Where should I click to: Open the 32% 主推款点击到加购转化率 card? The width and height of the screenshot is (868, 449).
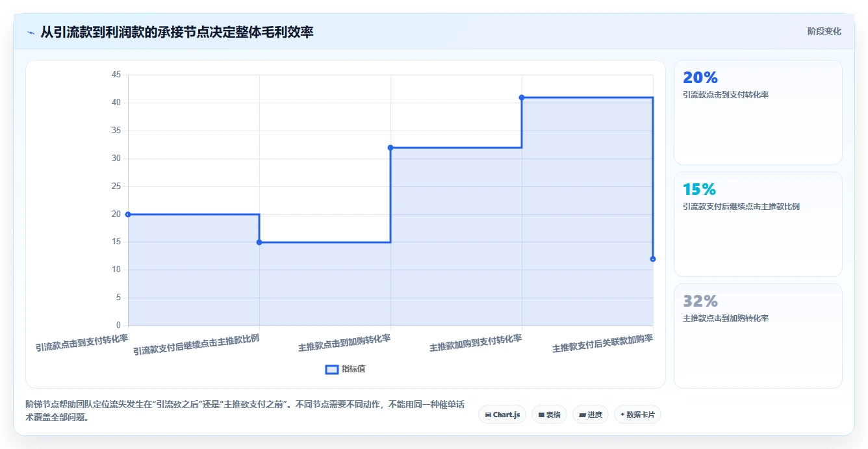(x=758, y=336)
